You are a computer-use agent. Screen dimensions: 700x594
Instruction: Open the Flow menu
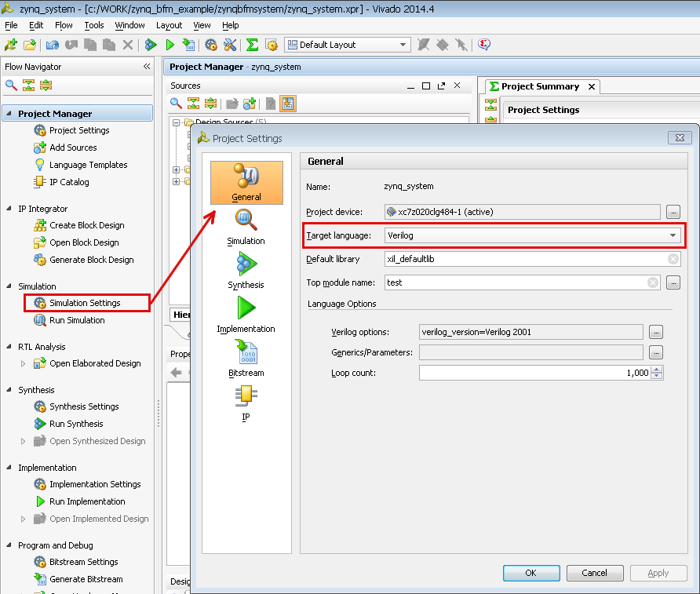(64, 25)
